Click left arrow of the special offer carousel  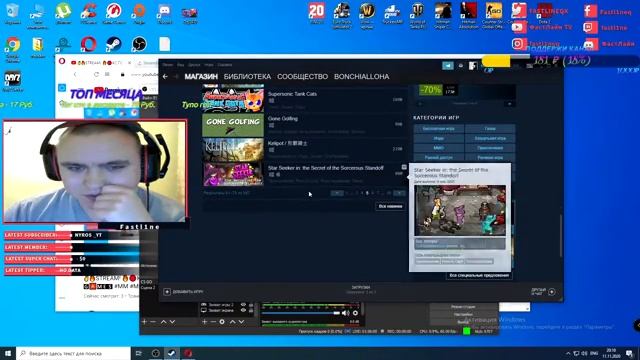pyautogui.click(x=420, y=104)
